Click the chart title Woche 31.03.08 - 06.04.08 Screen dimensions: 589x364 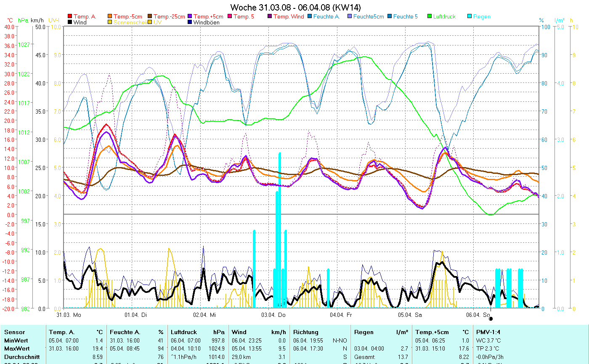(296, 8)
